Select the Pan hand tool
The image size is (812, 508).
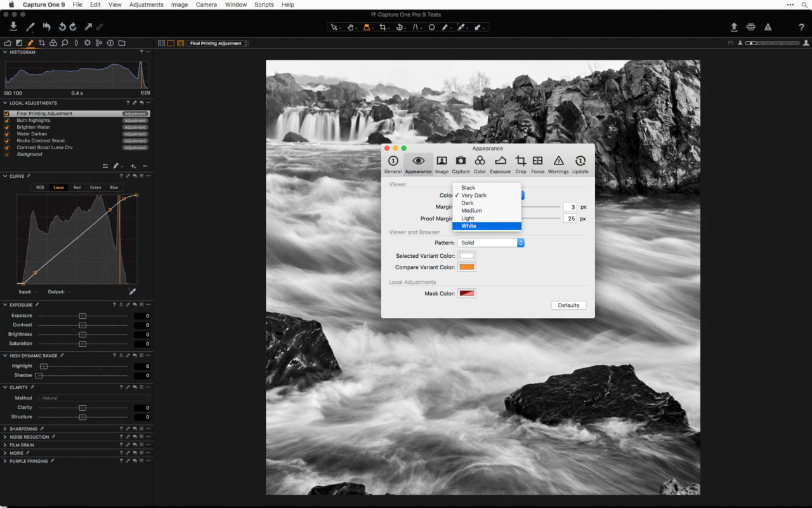[351, 27]
